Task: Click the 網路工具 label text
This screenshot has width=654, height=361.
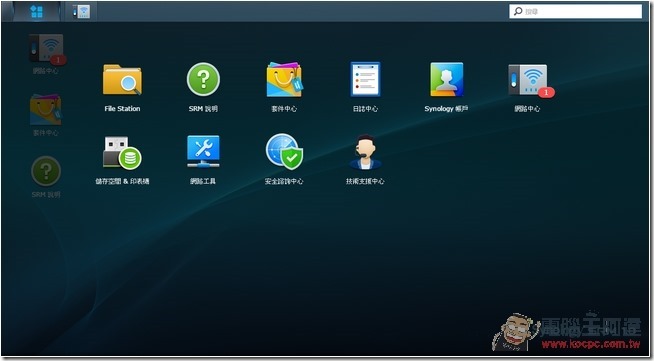Action: [203, 181]
